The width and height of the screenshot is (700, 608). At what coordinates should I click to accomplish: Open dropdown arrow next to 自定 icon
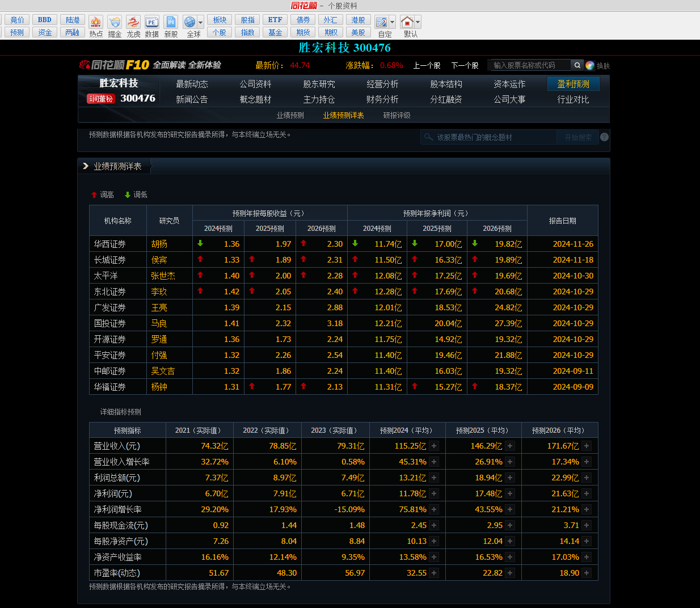point(392,23)
